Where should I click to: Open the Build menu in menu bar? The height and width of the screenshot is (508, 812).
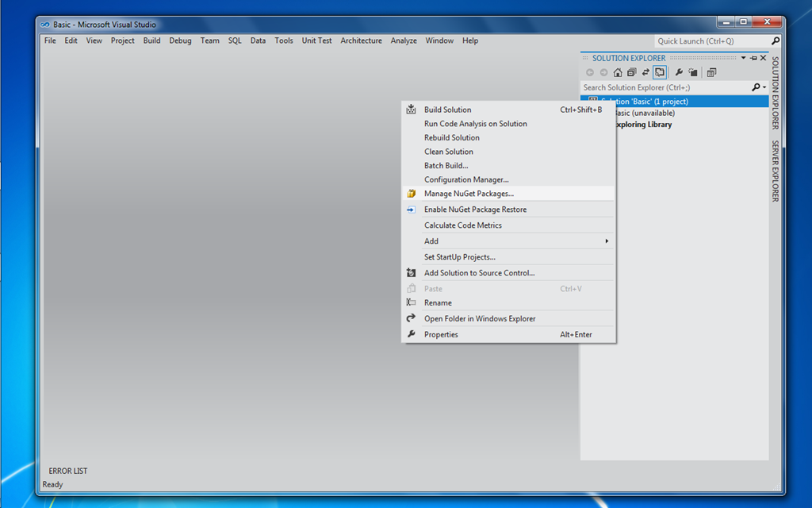151,40
